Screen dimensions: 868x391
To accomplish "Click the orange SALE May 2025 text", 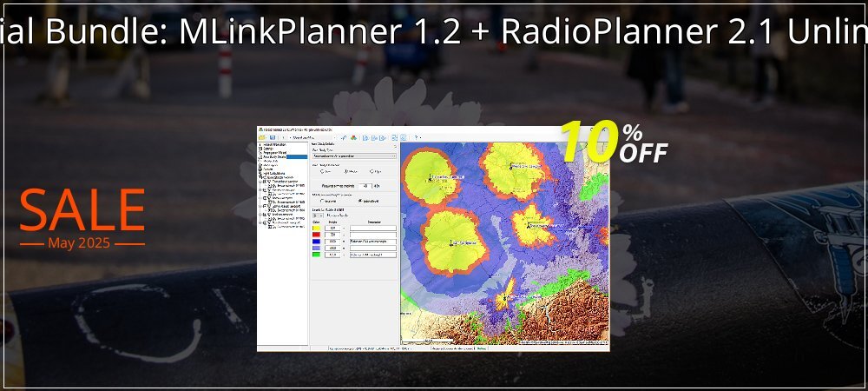I will (82, 219).
